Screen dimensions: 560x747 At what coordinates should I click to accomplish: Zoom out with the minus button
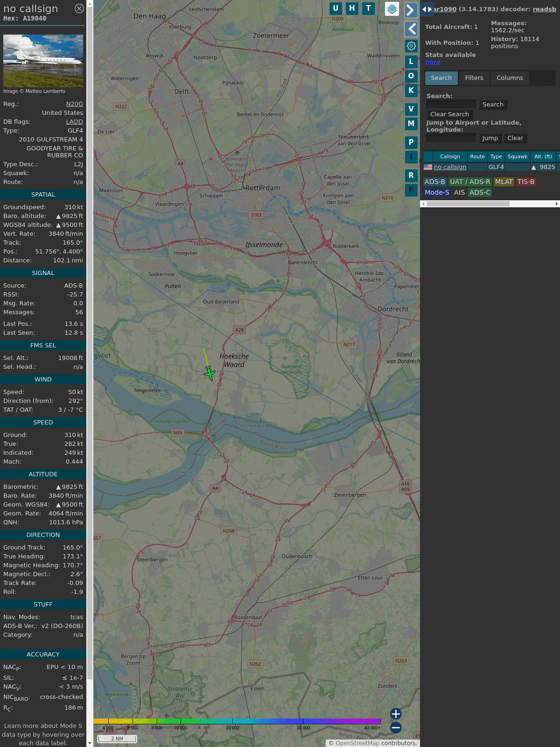click(x=396, y=727)
